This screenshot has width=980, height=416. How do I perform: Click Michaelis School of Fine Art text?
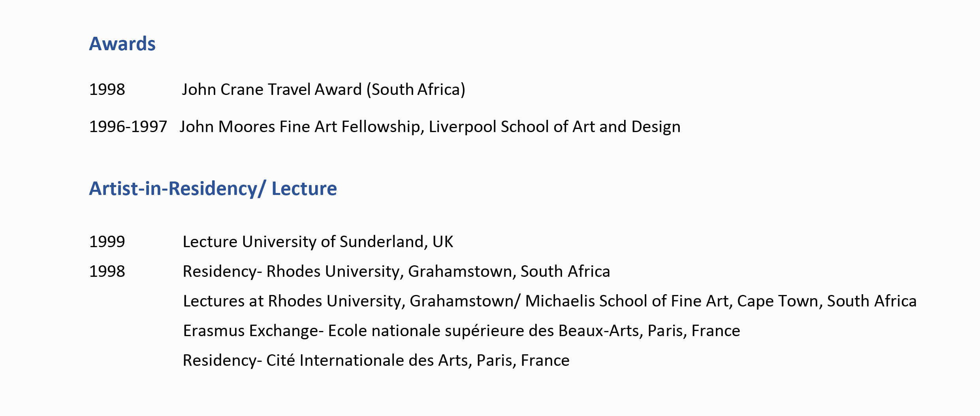[626, 301]
